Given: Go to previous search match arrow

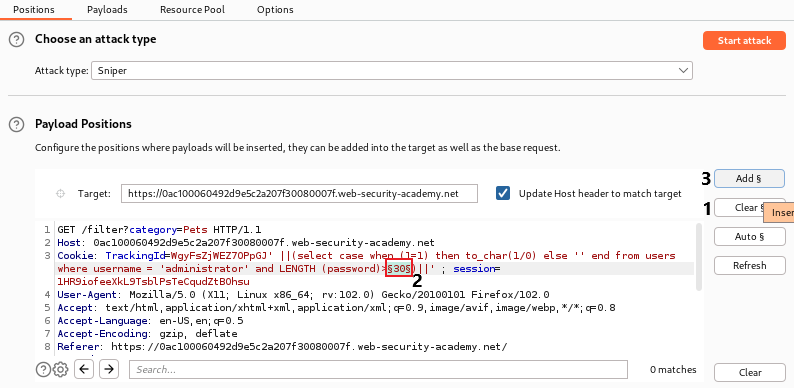Looking at the screenshot, I should coord(84,370).
